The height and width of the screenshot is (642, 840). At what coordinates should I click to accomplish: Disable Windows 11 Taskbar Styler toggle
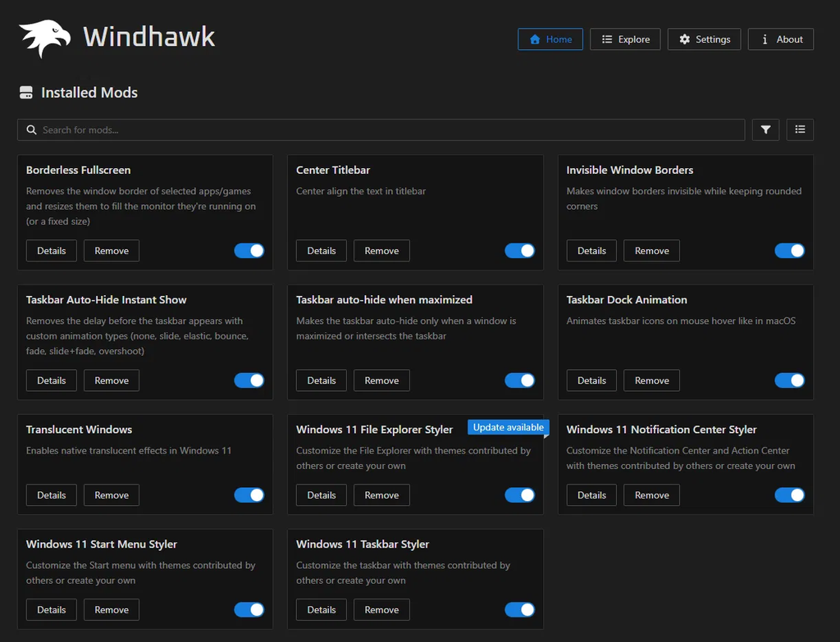[519, 609]
